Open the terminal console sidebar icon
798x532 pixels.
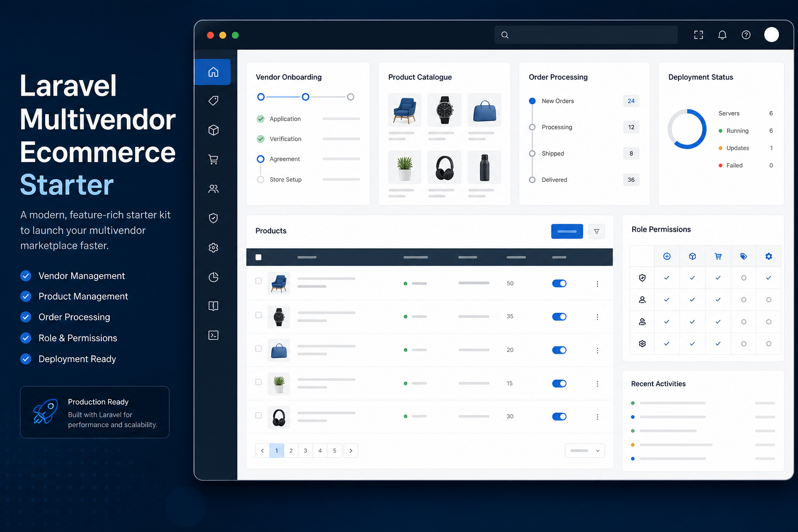[x=213, y=335]
